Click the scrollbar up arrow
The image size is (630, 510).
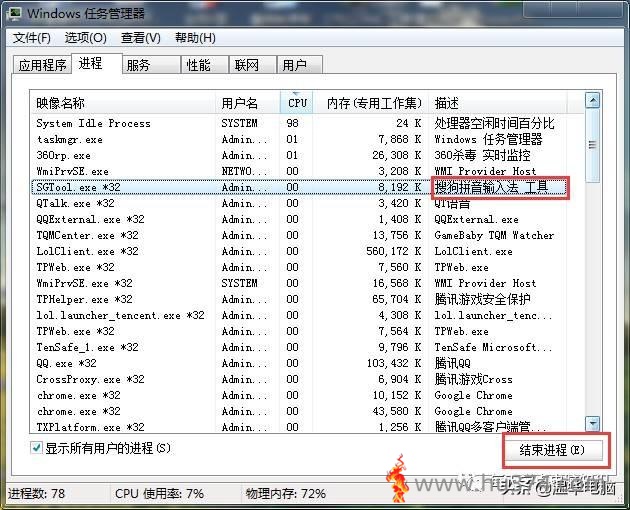click(x=593, y=100)
